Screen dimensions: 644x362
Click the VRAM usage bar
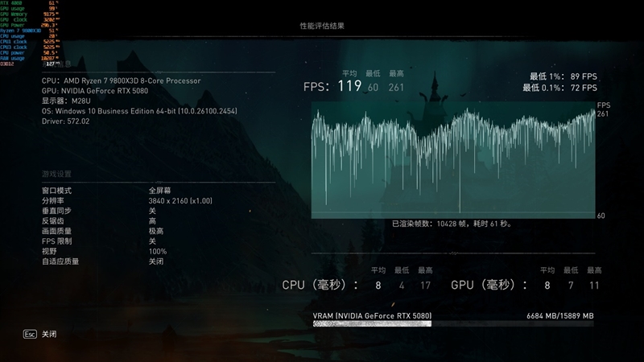tap(453, 323)
